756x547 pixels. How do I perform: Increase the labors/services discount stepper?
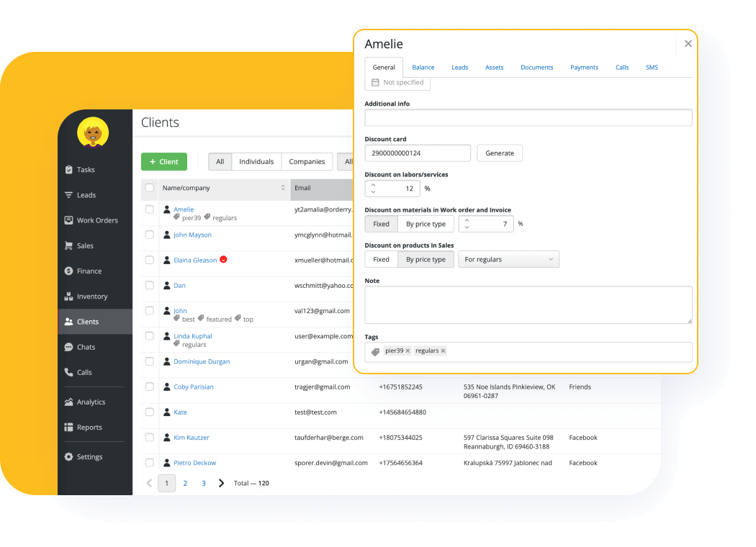point(373,185)
